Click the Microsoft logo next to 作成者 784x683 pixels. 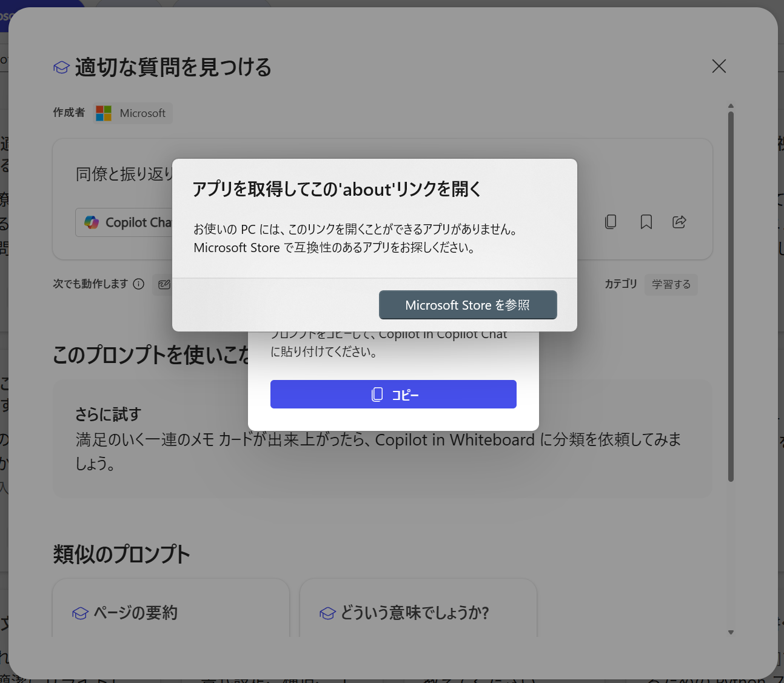(x=103, y=113)
